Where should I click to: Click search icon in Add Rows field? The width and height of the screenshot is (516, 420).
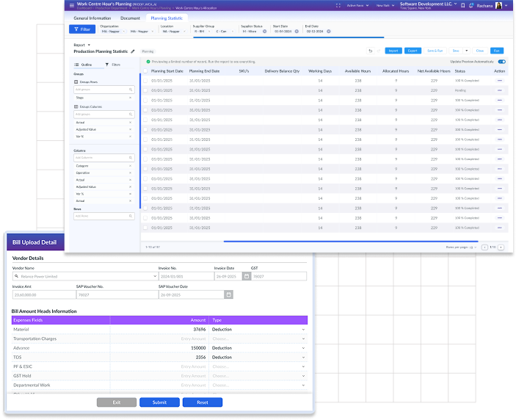(x=131, y=216)
